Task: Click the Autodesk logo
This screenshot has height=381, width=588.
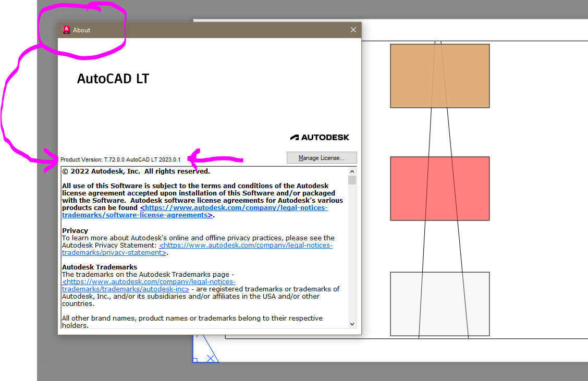Action: coord(320,137)
